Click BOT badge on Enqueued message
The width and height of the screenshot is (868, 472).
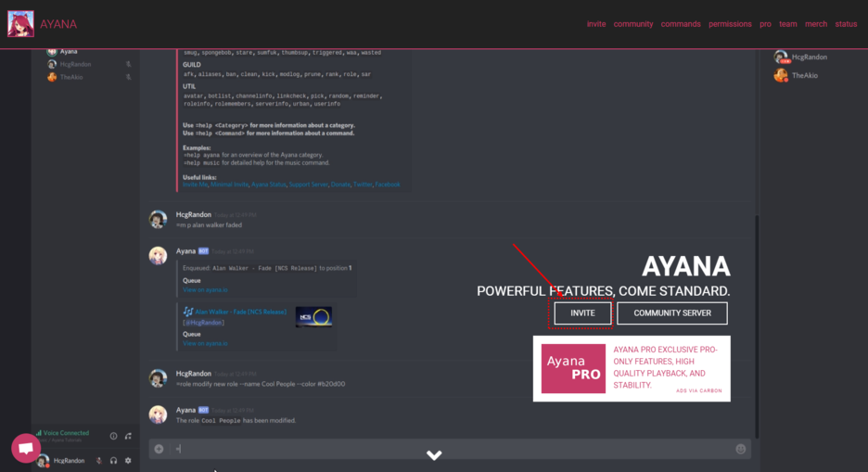[x=203, y=251]
